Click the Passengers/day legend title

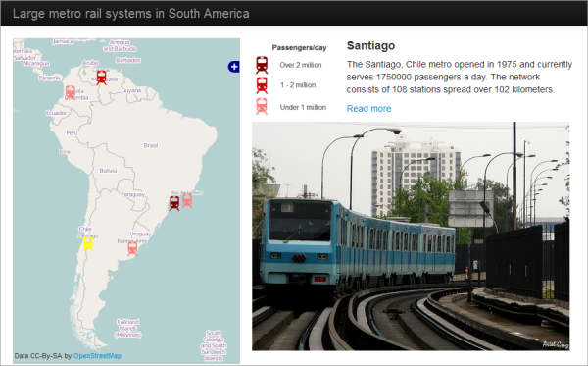tap(299, 48)
